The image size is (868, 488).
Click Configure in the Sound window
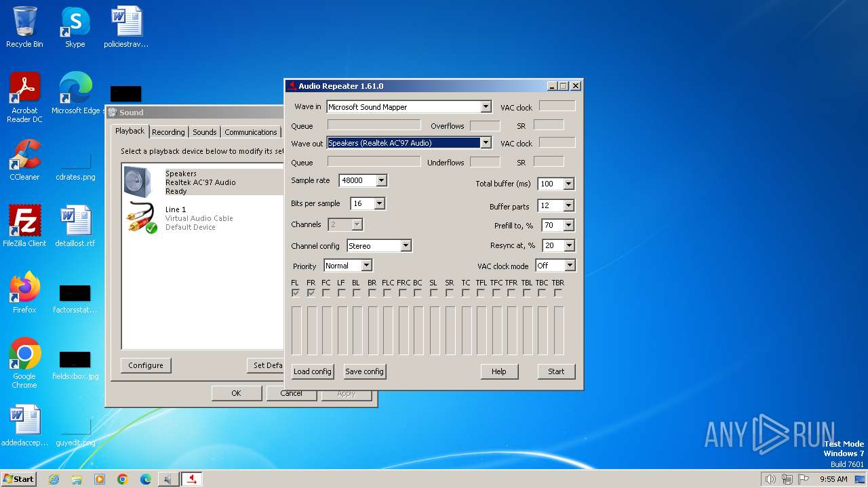tap(146, 365)
